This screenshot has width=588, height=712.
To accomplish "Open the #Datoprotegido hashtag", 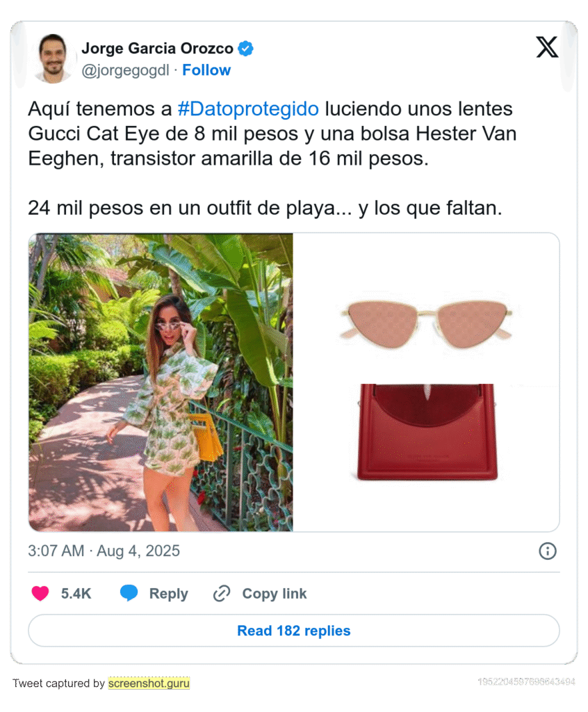I will pos(248,109).
